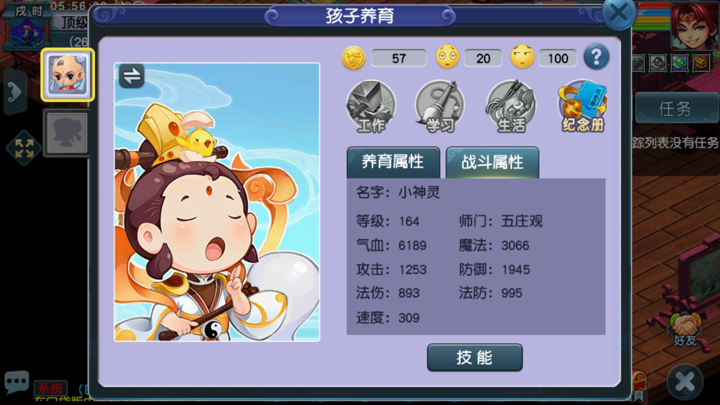Click the four-arrow fullscreen expand icon
This screenshot has height=405, width=720.
pos(24,148)
